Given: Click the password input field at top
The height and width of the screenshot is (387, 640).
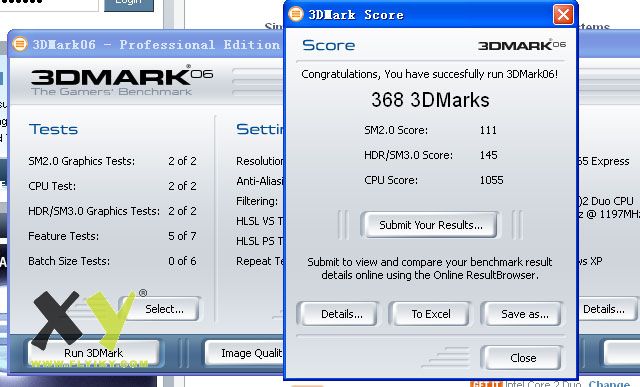Looking at the screenshot, I should point(49,4).
